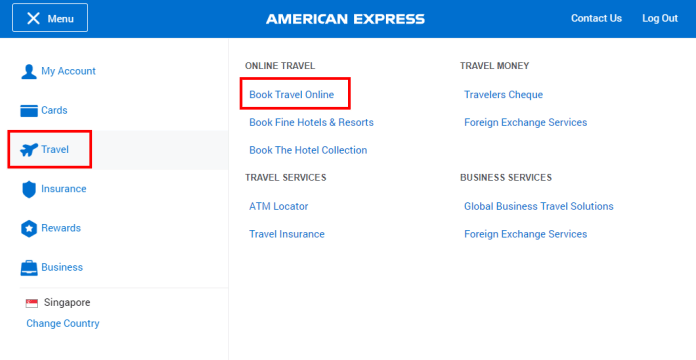Click Contact Us in header

(596, 18)
